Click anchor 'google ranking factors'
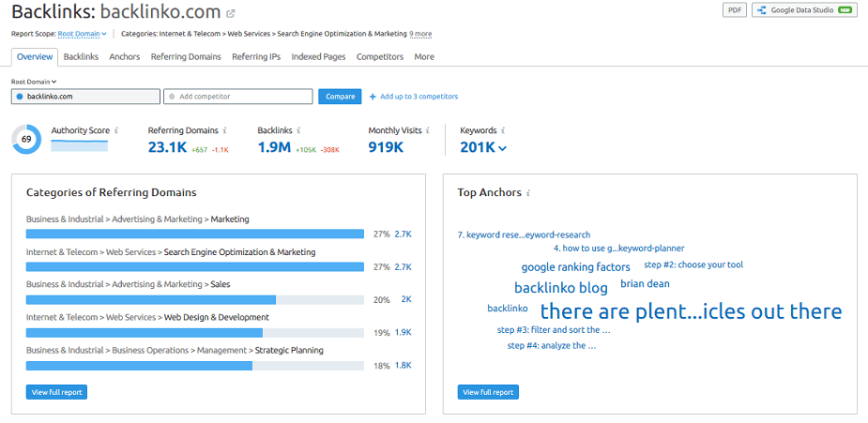This screenshot has height=423, width=868. pos(576,267)
